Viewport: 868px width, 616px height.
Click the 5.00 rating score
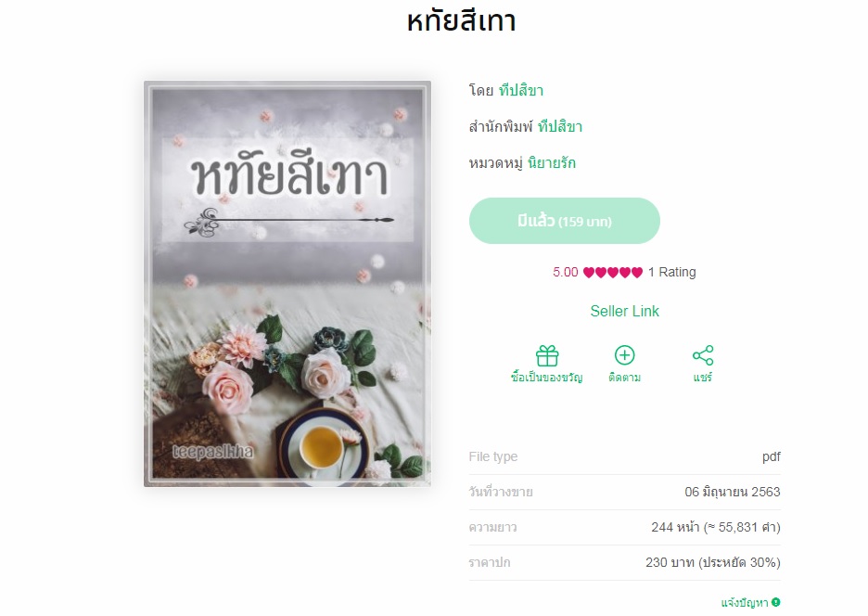click(x=565, y=272)
